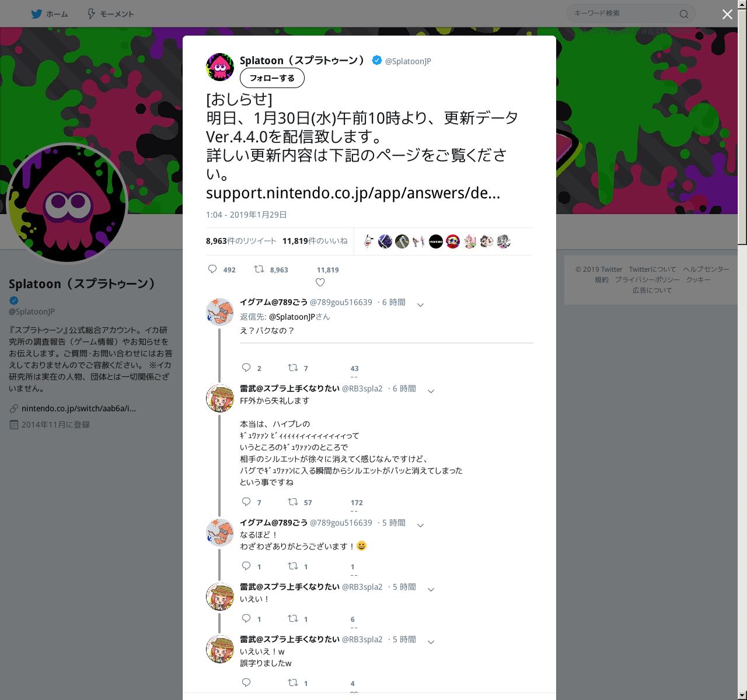Click the reply icon showing 492 replies
Image resolution: width=747 pixels, height=700 pixels.
coord(213,269)
